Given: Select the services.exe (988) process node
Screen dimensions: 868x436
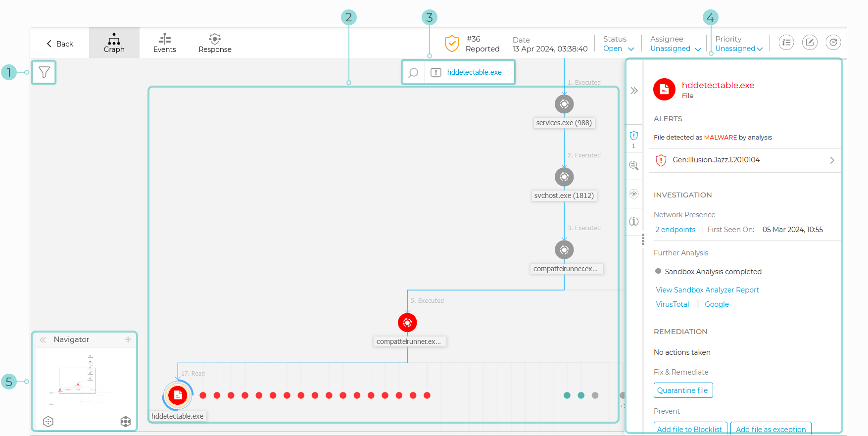Looking at the screenshot, I should [564, 104].
